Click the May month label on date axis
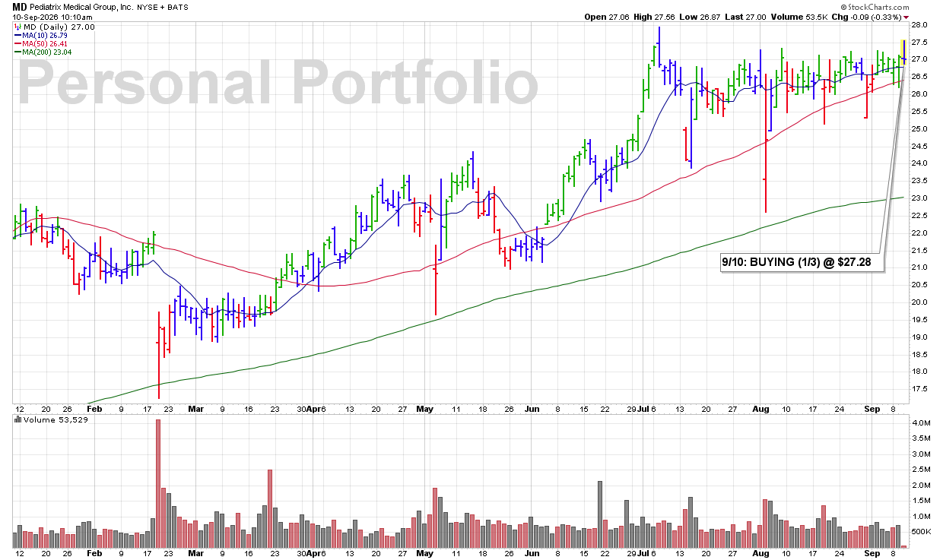 [425, 408]
